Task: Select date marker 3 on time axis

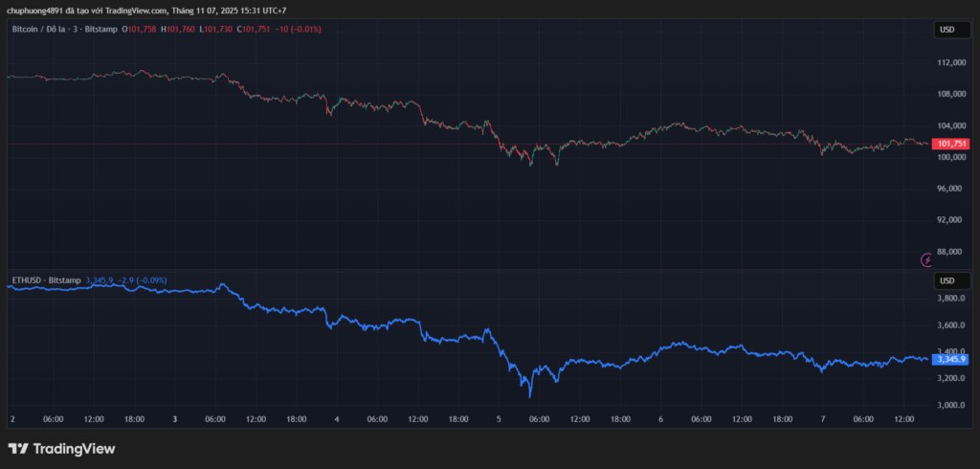Action: pos(174,419)
